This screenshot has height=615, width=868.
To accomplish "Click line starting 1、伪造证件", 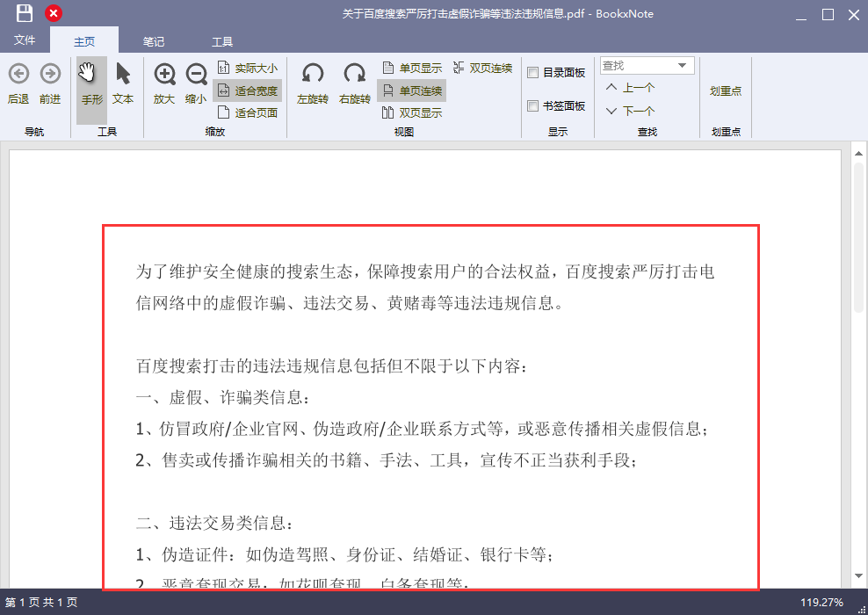I will pos(344,554).
